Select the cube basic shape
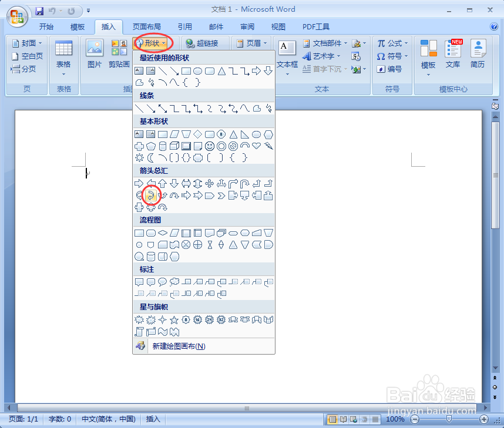Screen dimensions: 504x428 click(174, 146)
